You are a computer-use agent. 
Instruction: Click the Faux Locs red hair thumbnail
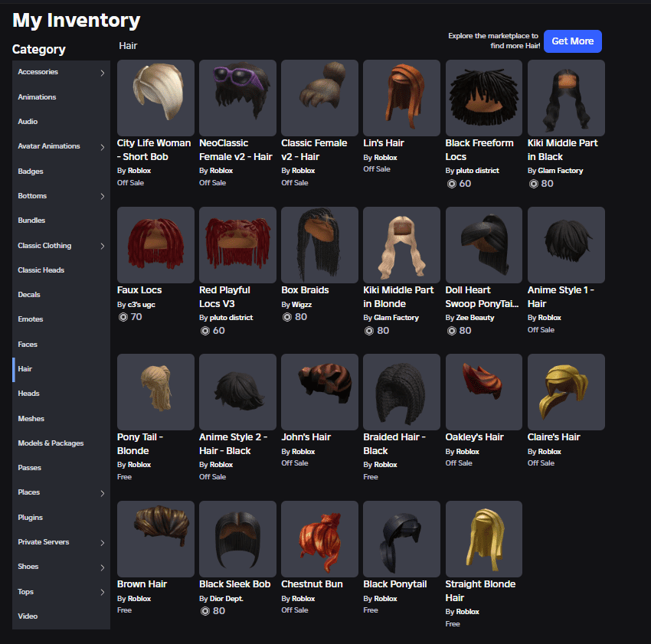click(x=155, y=245)
